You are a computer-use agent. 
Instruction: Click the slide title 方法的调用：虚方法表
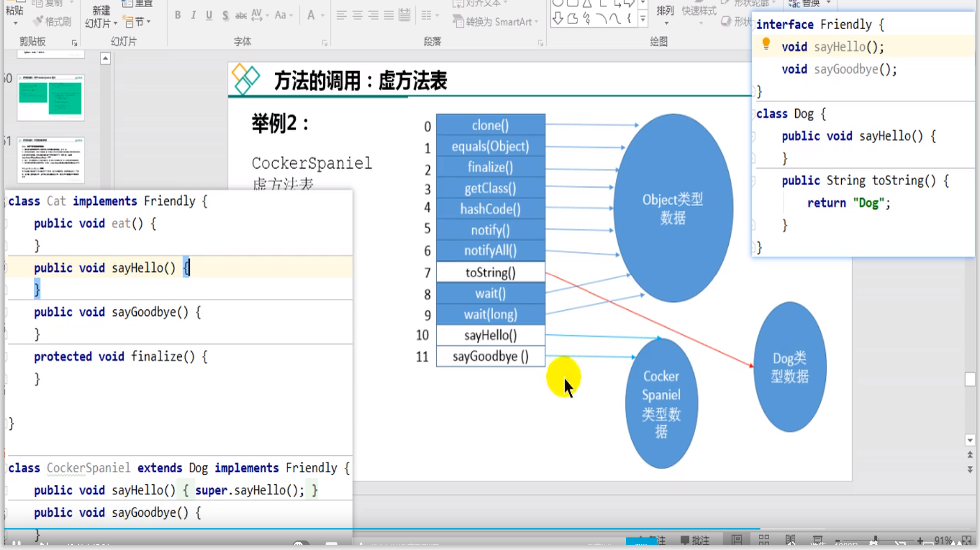360,81
